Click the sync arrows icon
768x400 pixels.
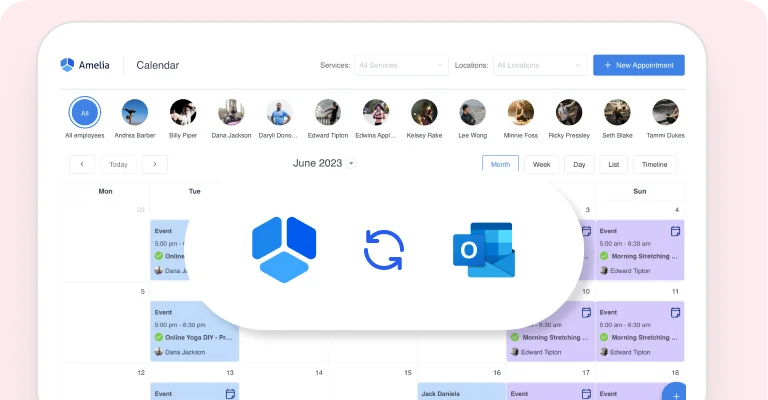[384, 250]
